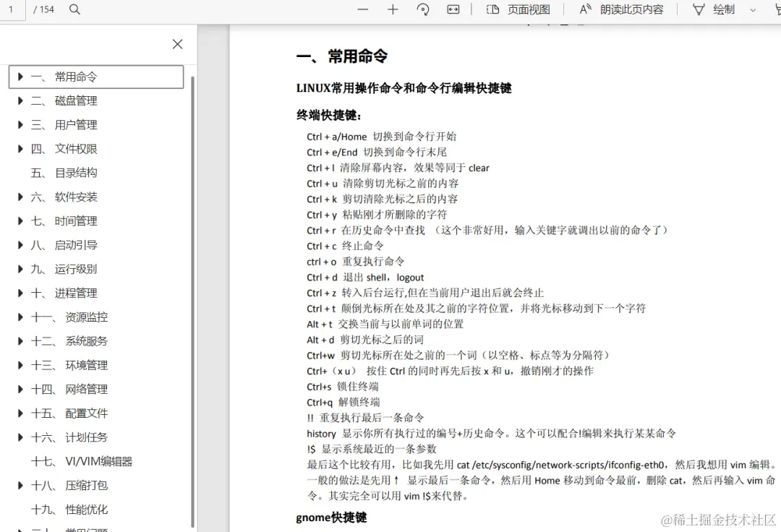Screen dimensions: 781x532
Task: Toggle the 二、磁盘管理 section open
Action: point(20,100)
